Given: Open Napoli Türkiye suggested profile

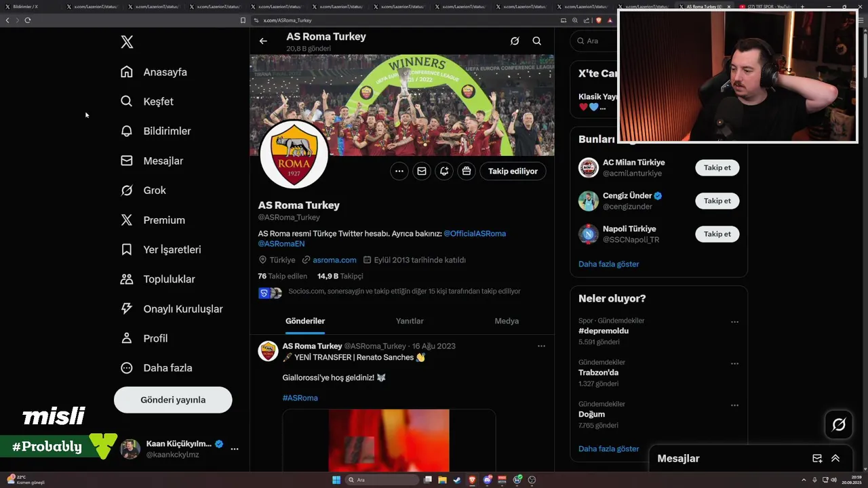Looking at the screenshot, I should [x=629, y=229].
